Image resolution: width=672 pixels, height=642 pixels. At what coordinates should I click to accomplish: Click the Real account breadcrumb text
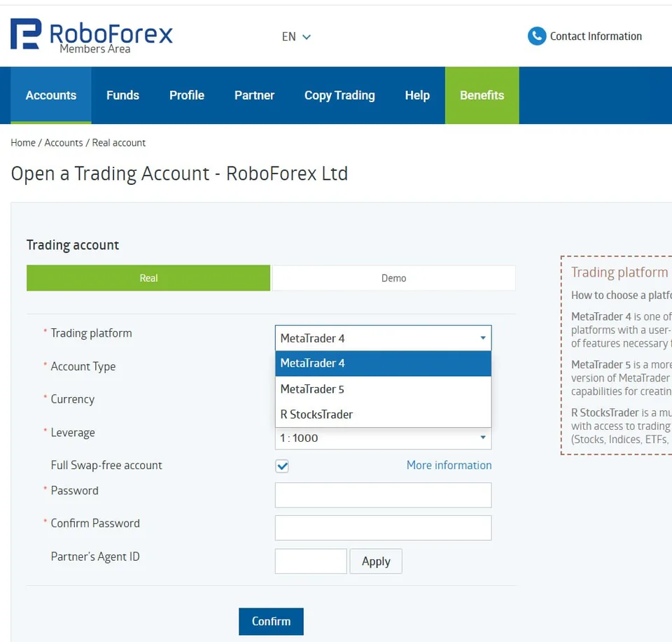coord(119,143)
